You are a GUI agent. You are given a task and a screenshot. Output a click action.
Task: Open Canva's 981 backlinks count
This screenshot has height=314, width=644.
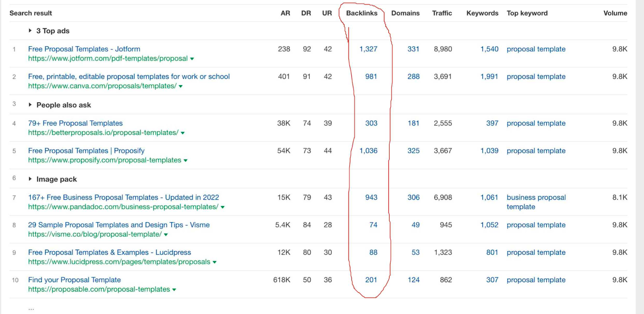pos(371,76)
